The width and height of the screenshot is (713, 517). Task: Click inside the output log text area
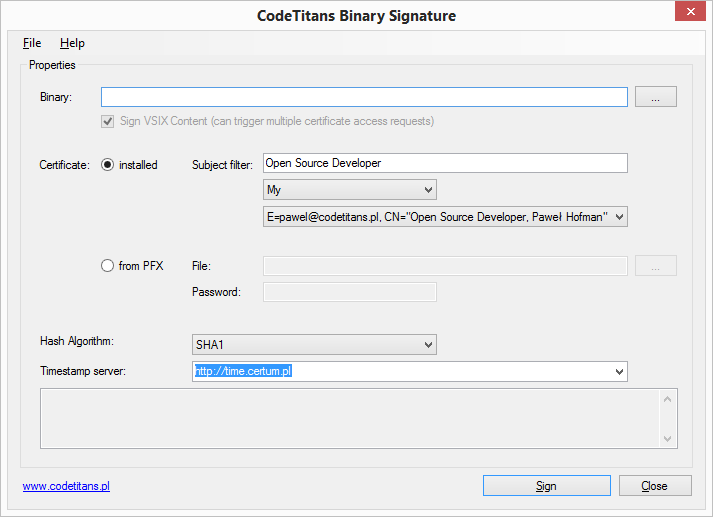coord(350,418)
